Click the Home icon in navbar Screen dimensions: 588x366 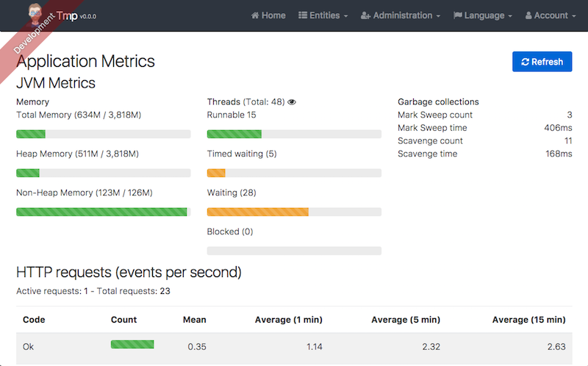[x=255, y=15]
